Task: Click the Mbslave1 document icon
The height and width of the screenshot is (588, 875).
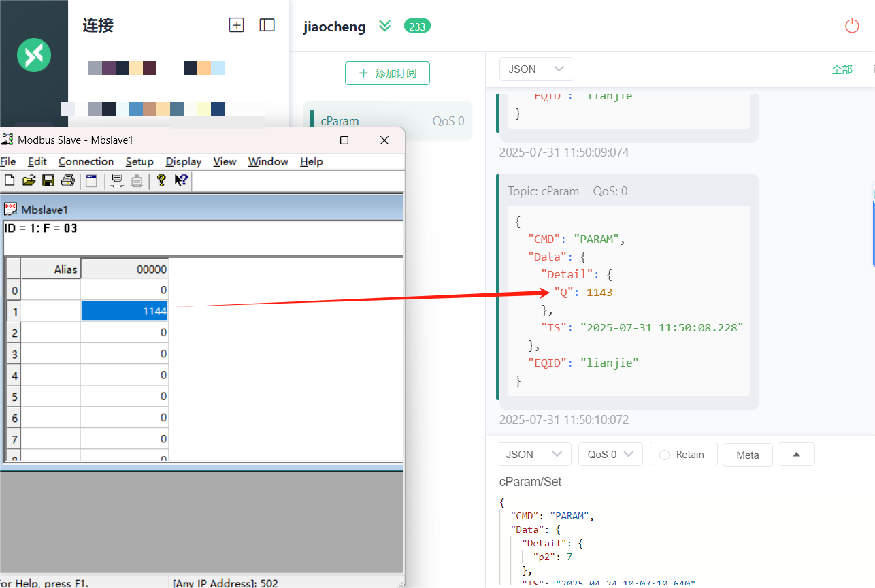Action: coord(11,209)
